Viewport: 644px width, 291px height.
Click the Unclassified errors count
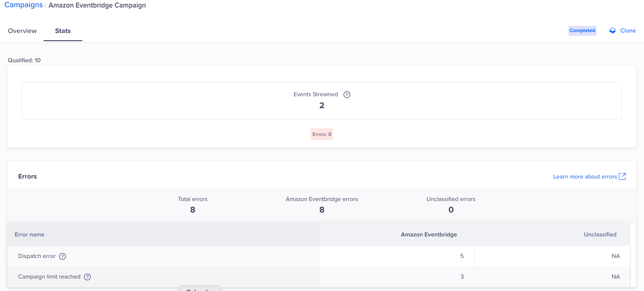[x=451, y=209]
